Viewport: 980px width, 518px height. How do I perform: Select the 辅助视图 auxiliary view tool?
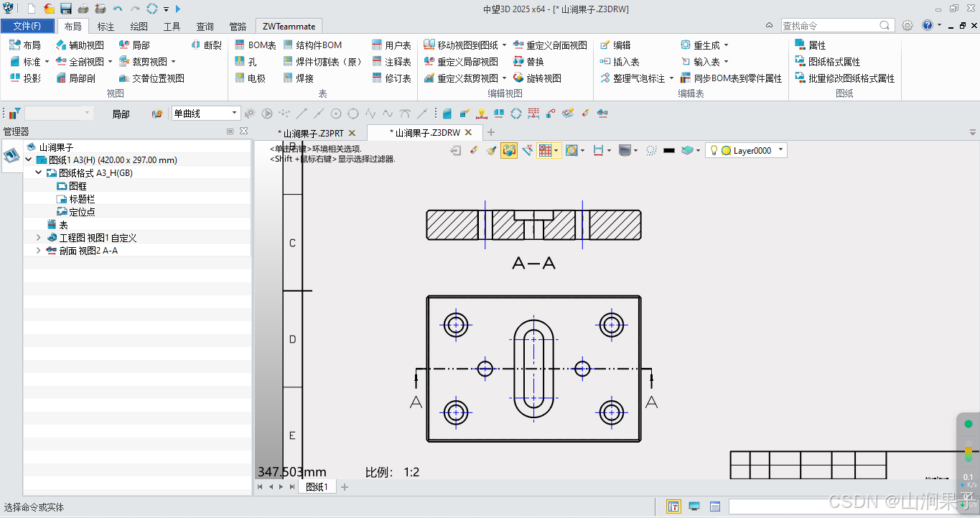tap(80, 45)
